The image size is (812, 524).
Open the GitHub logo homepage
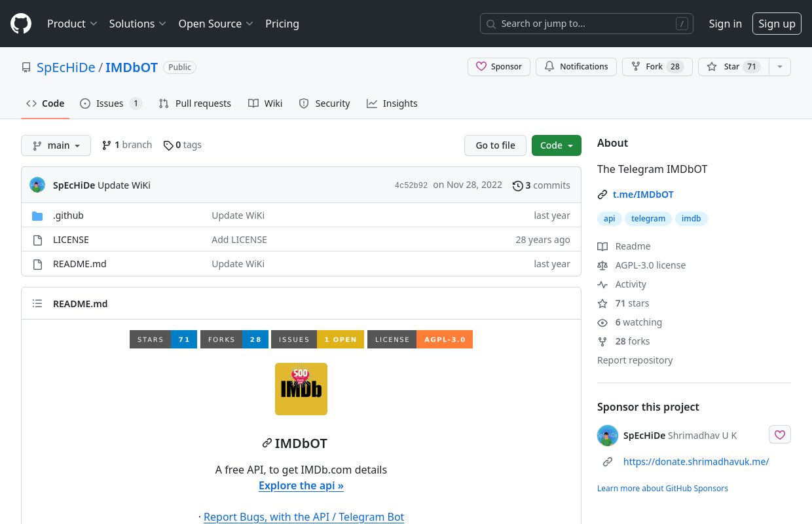click(21, 24)
